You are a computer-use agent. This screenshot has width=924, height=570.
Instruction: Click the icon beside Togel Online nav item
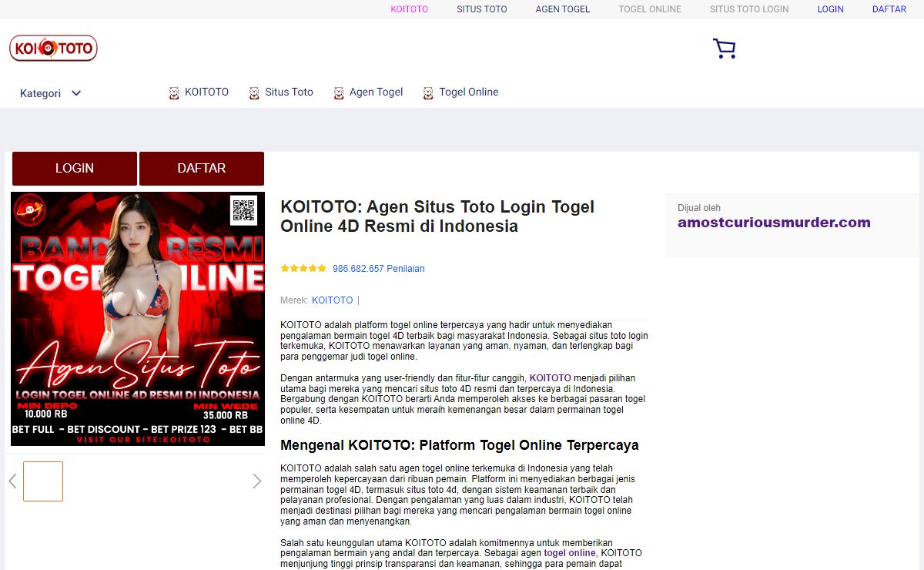point(428,93)
